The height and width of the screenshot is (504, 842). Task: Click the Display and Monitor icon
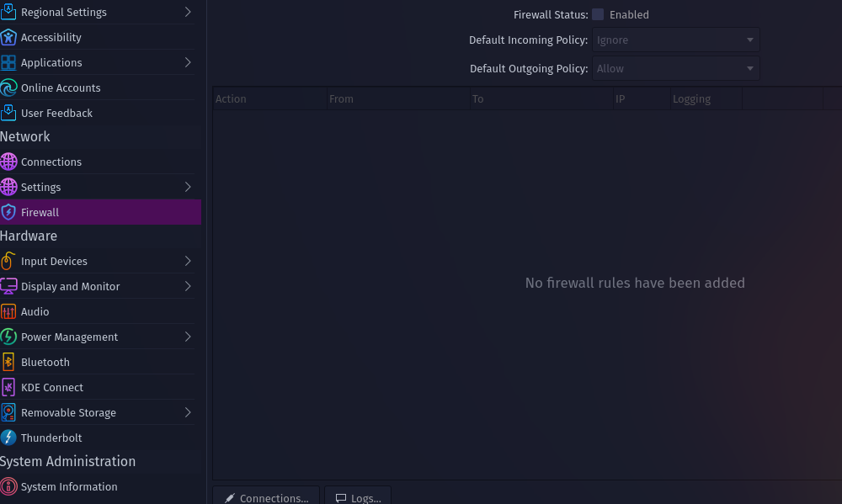coord(8,286)
